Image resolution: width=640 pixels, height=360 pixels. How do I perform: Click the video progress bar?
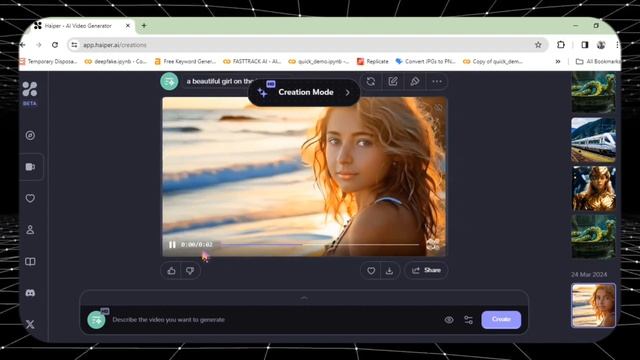tap(320, 245)
